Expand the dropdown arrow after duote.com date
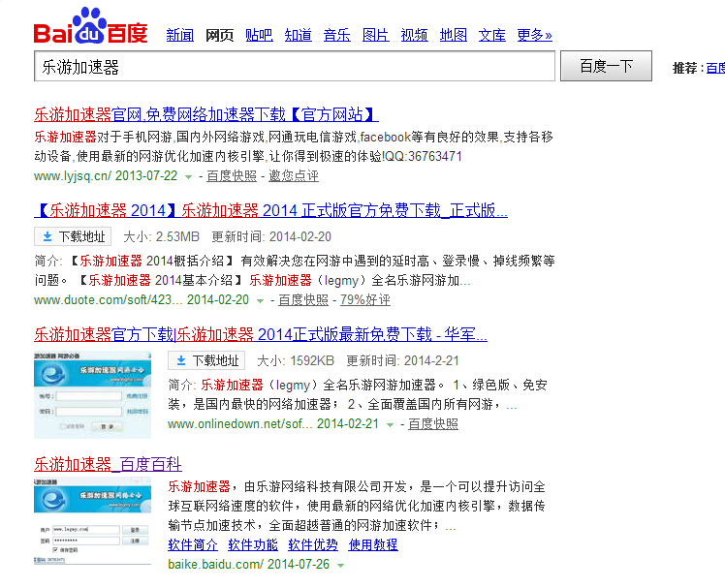Viewport: 725px width, 588px height. (x=261, y=301)
